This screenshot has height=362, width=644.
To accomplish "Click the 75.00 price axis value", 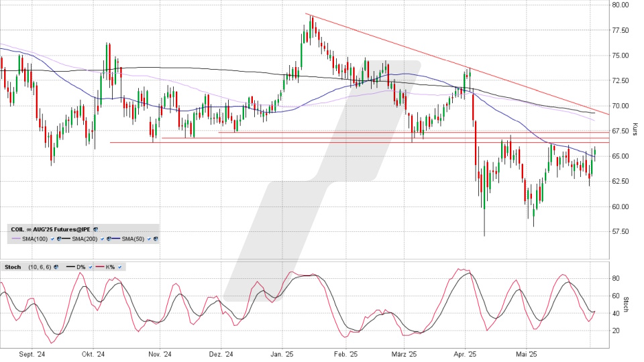I will [x=620, y=56].
